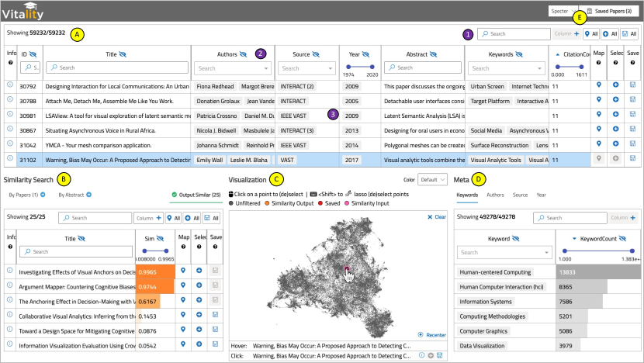Click plus icon beside By Abstract
This screenshot has height=363, width=644.
click(x=88, y=195)
